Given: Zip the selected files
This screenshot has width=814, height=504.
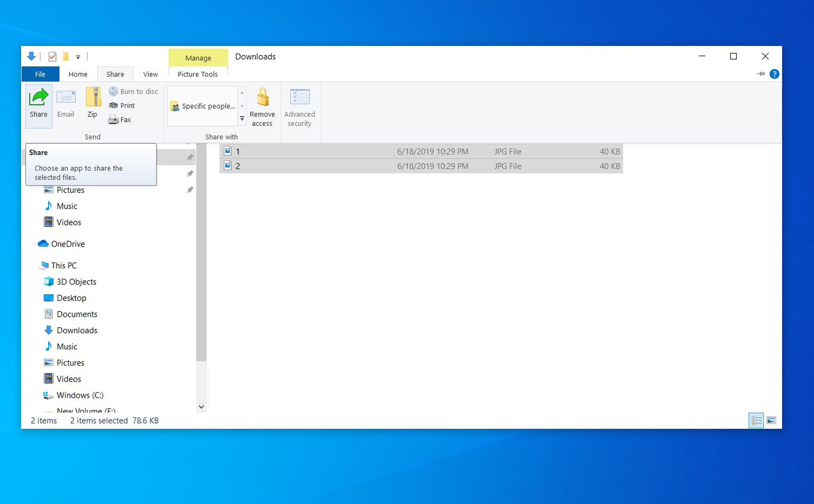Looking at the screenshot, I should tap(92, 104).
